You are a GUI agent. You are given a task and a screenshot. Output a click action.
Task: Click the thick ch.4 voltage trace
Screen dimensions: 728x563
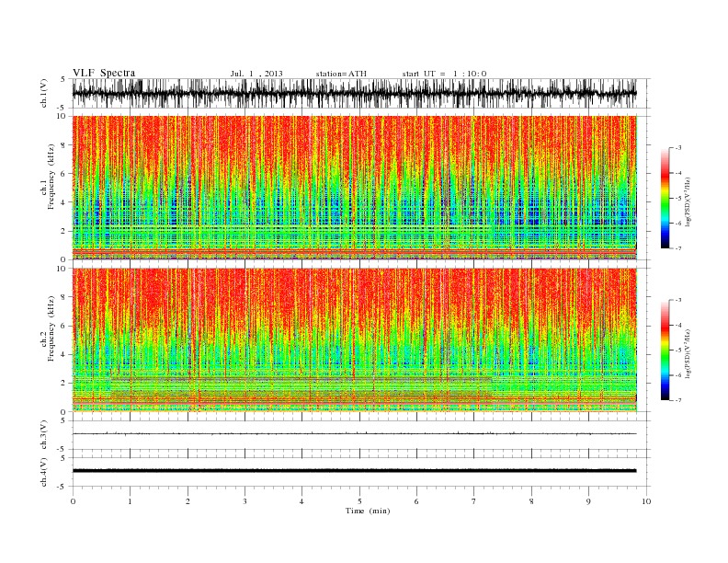pyautogui.click(x=354, y=471)
